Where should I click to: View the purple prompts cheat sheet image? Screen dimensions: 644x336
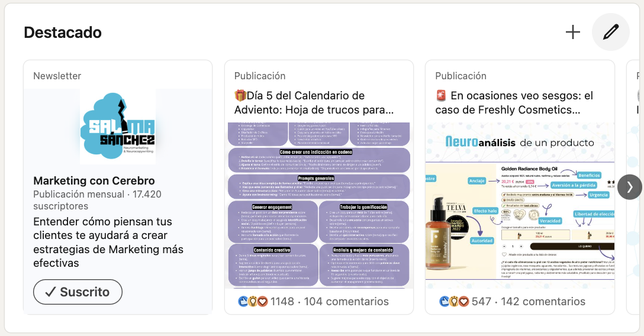pyautogui.click(x=318, y=205)
